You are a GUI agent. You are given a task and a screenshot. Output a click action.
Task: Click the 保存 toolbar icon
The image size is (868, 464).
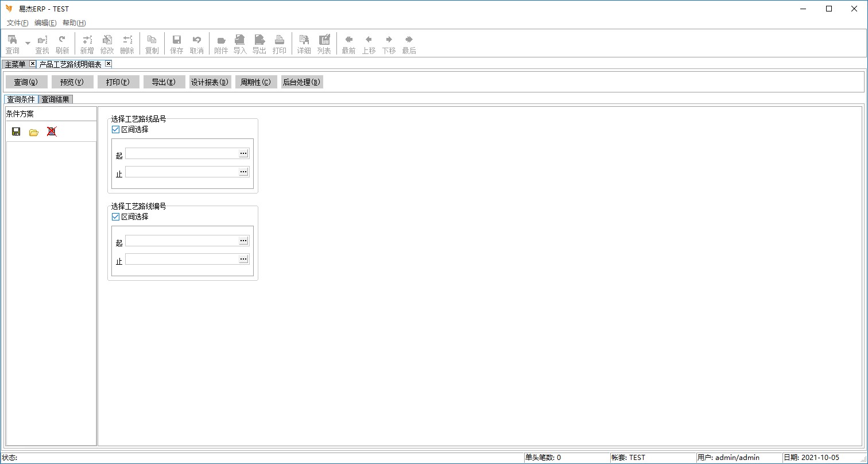pyautogui.click(x=177, y=44)
